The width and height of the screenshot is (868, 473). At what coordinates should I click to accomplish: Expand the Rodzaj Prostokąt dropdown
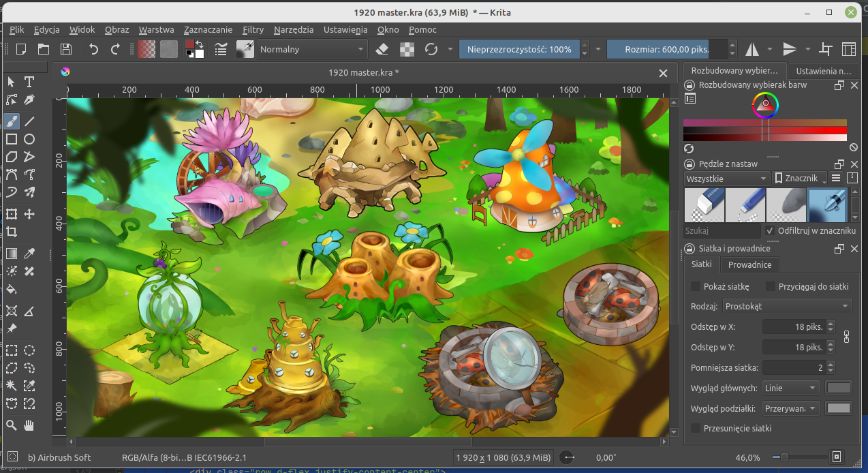point(787,307)
